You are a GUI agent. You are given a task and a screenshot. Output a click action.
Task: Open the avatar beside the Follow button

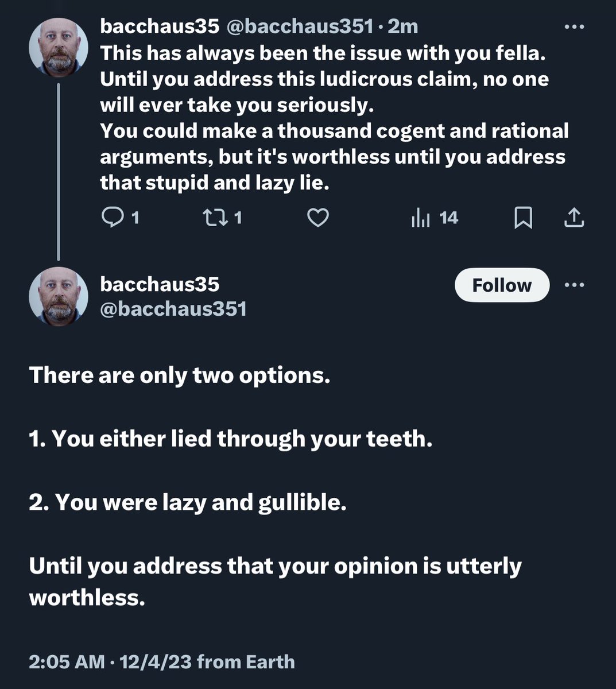pos(59,296)
